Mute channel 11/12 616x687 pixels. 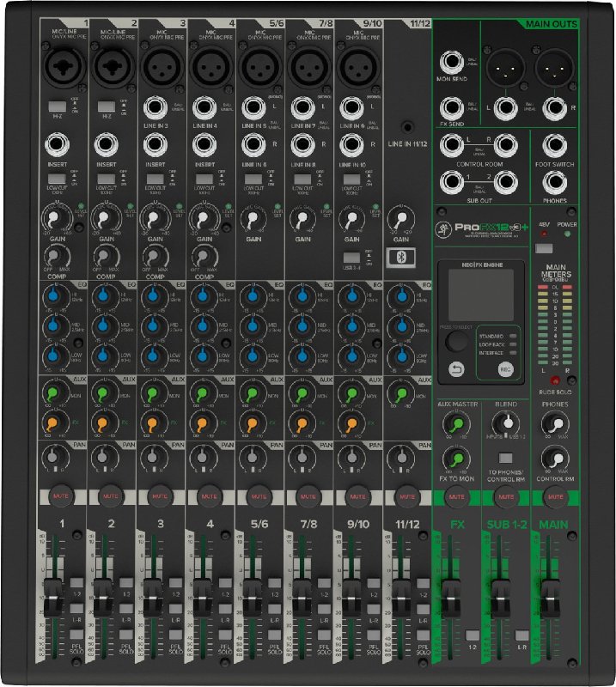click(407, 496)
